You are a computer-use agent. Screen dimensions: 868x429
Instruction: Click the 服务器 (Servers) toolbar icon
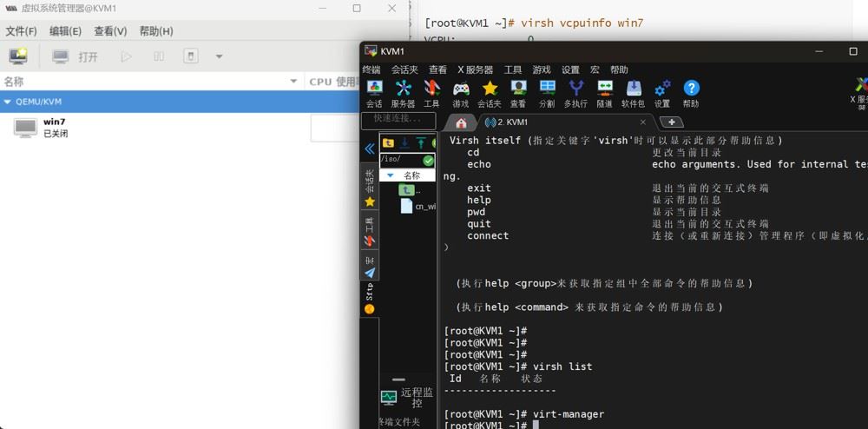tap(403, 94)
